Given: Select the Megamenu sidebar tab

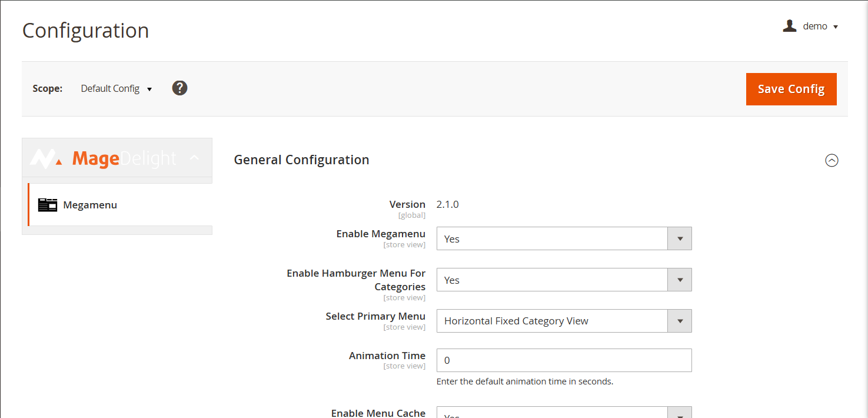Looking at the screenshot, I should click(x=120, y=205).
